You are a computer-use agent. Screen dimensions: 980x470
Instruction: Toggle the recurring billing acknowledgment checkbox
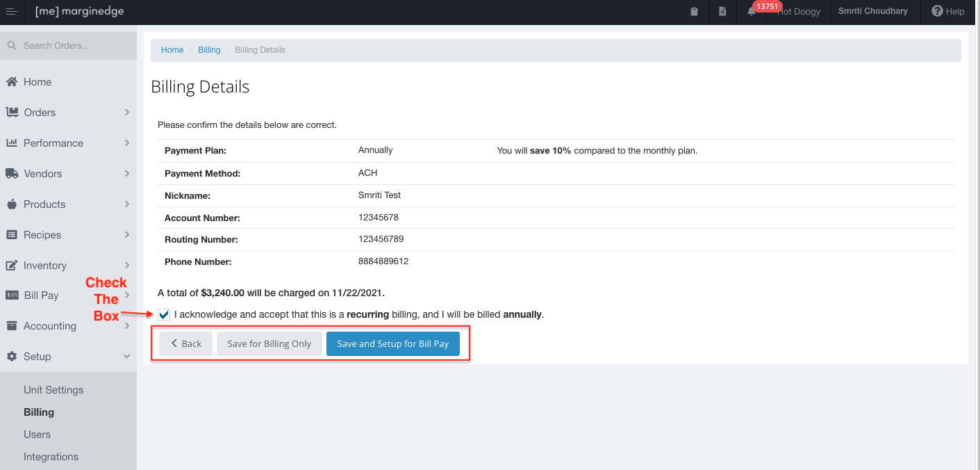coord(164,315)
